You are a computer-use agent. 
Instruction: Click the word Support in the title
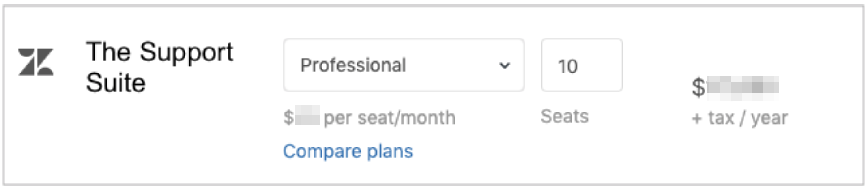[x=186, y=52]
